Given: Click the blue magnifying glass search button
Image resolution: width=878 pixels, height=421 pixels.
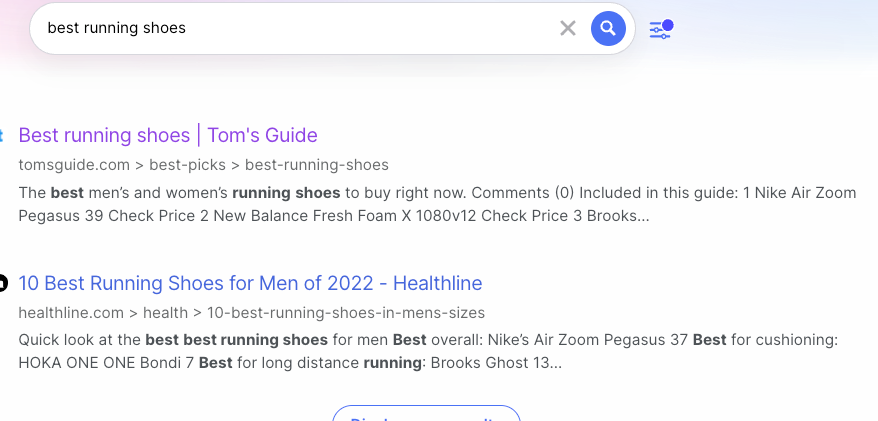Looking at the screenshot, I should click(x=608, y=28).
